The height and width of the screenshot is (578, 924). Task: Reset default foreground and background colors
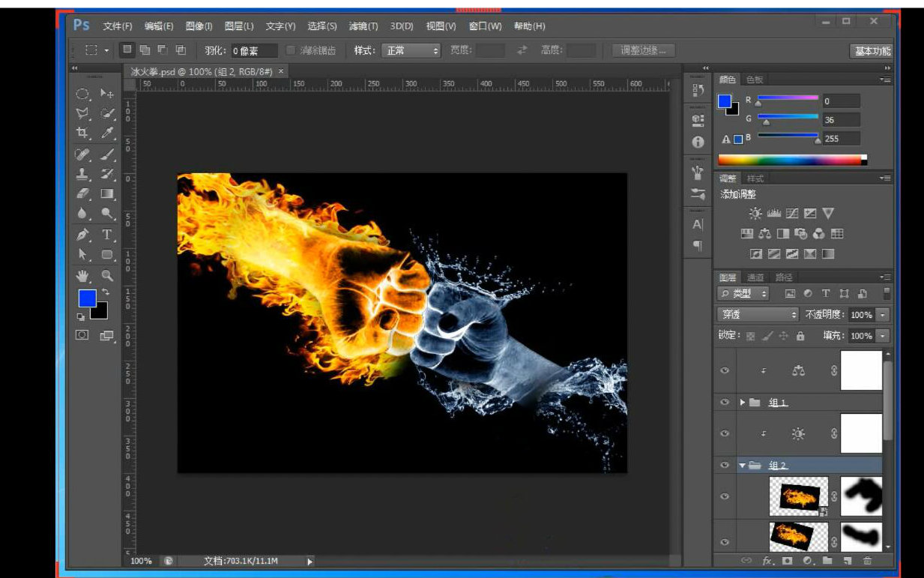coord(80,316)
